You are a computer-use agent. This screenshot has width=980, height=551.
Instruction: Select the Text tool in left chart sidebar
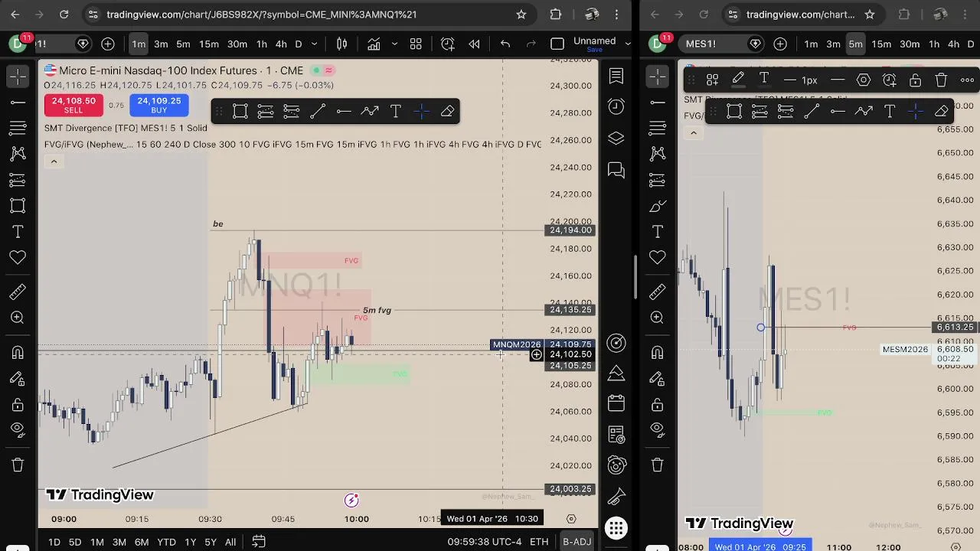pos(18,231)
